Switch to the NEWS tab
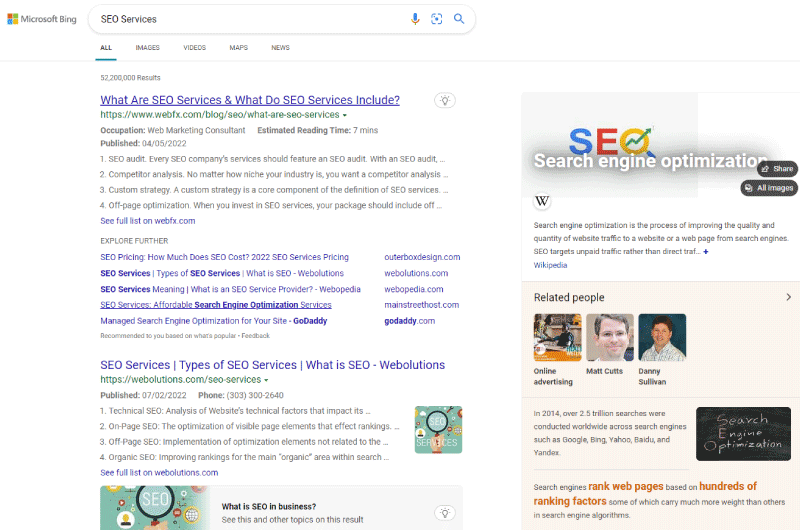Viewport: 800px width, 530px height. point(280,47)
